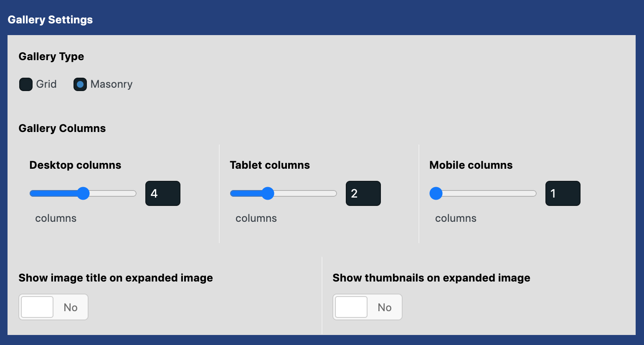This screenshot has width=644, height=345.
Task: Toggle Show thumbnails on expanded image
Action: 368,307
